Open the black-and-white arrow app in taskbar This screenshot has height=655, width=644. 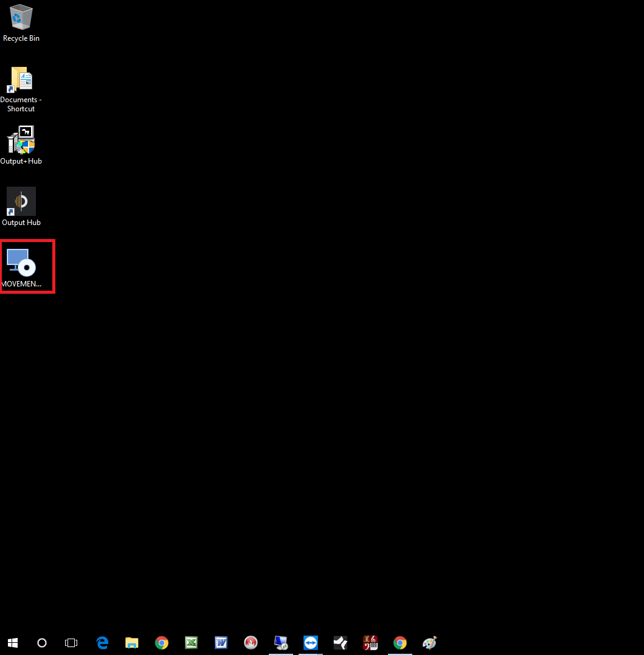tap(341, 642)
